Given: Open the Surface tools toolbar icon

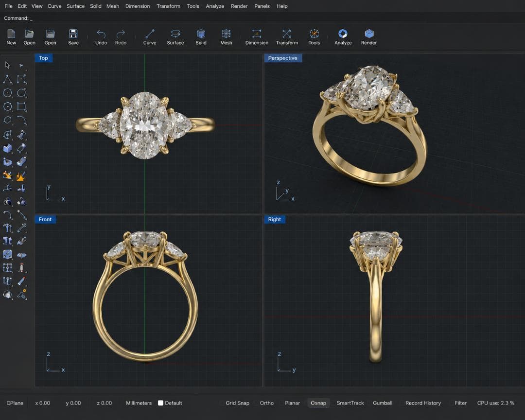Looking at the screenshot, I should 175,37.
